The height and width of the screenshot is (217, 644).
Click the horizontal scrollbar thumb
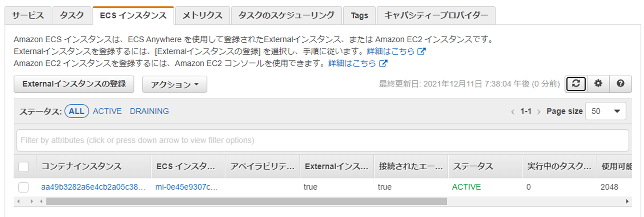(x=246, y=201)
